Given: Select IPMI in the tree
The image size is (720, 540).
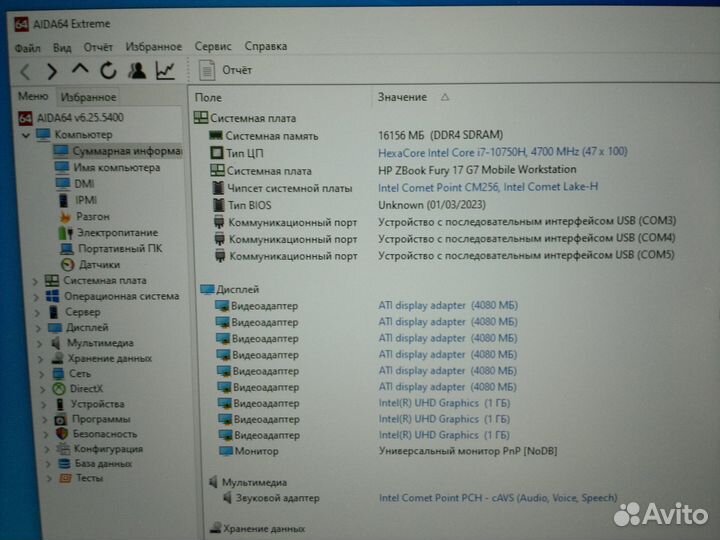Looking at the screenshot, I should pyautogui.click(x=86, y=200).
